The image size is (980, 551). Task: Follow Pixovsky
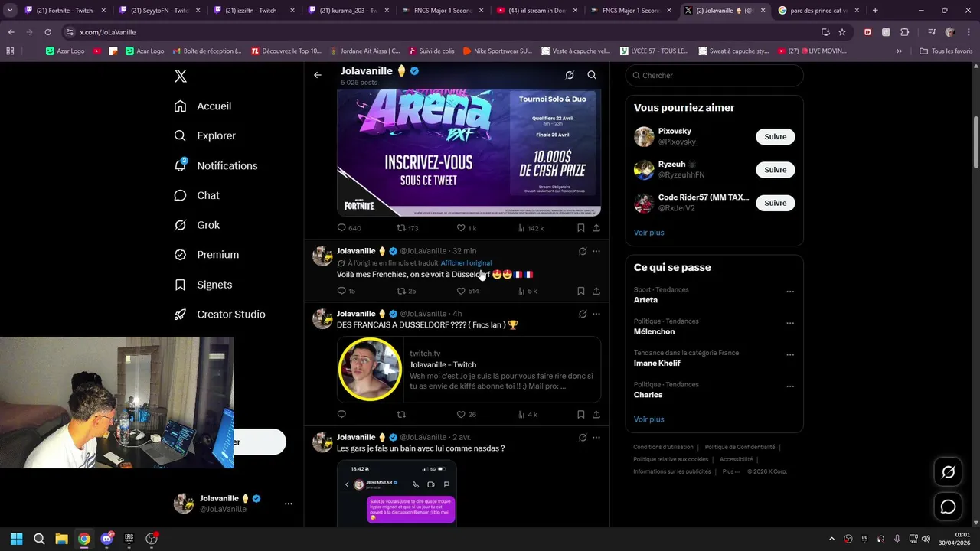775,136
